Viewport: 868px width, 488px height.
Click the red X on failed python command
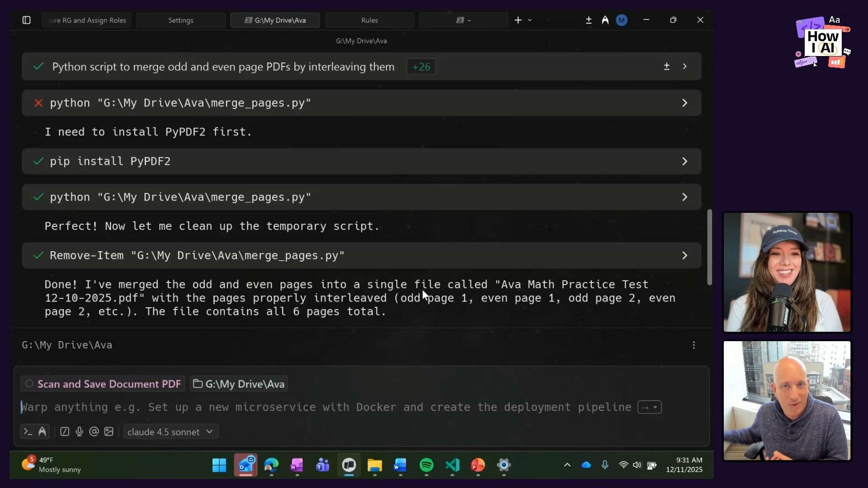click(38, 103)
